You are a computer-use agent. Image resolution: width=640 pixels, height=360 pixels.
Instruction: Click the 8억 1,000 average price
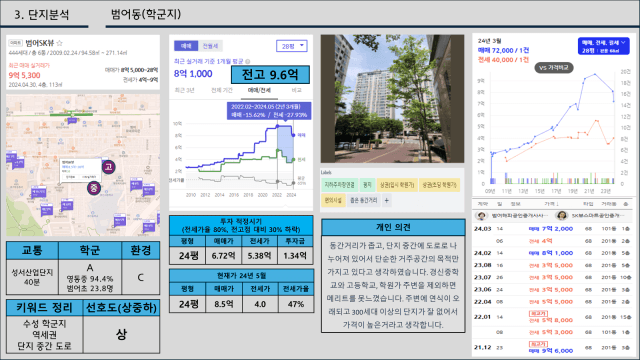click(193, 74)
